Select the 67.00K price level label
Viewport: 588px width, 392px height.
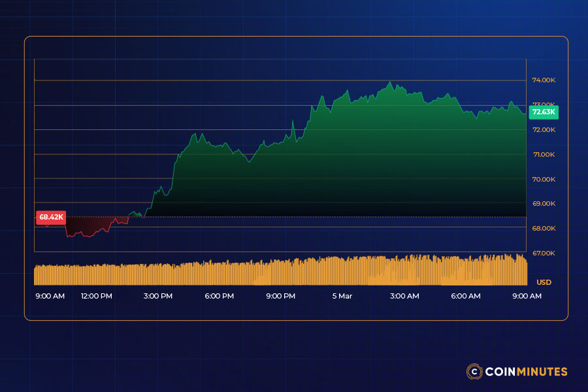(544, 253)
